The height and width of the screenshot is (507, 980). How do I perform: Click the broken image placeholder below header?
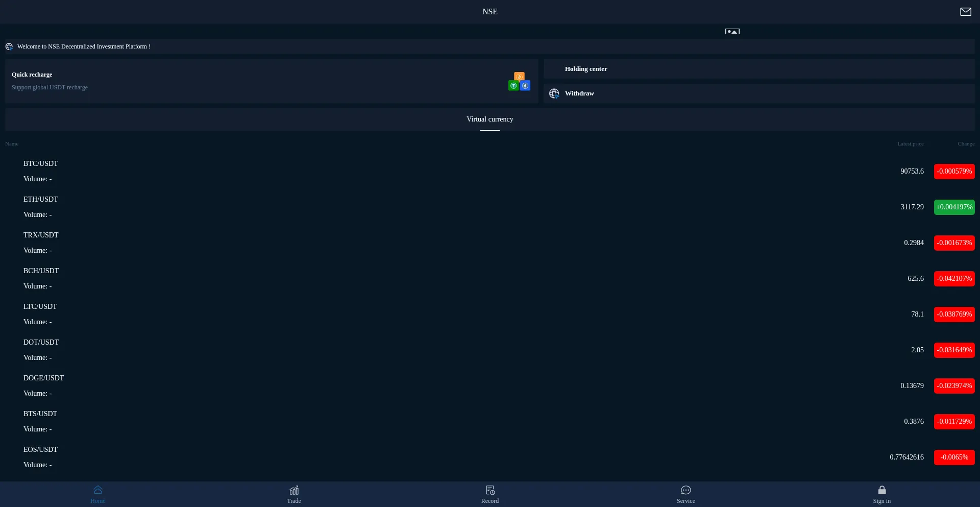pos(732,31)
